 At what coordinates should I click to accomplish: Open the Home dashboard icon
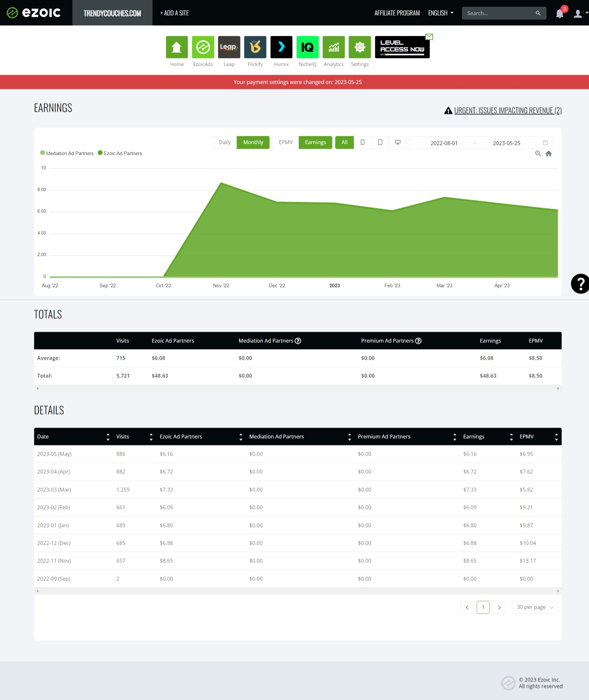pos(177,47)
